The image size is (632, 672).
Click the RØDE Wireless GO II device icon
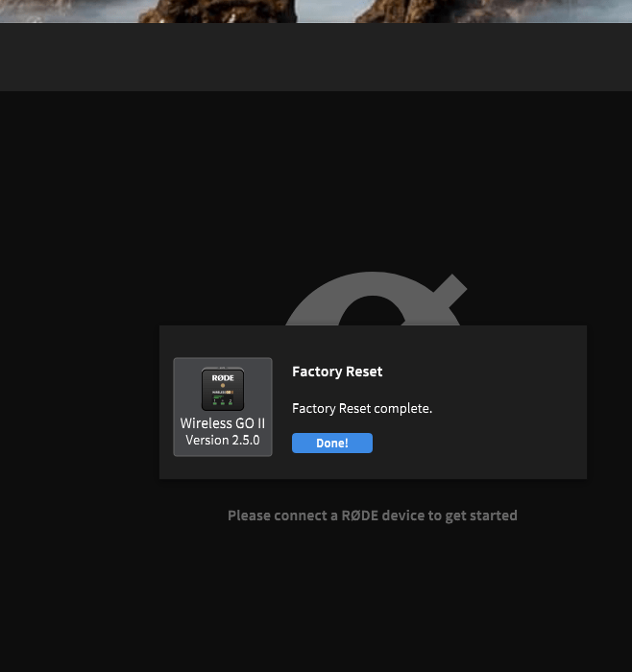(x=223, y=389)
